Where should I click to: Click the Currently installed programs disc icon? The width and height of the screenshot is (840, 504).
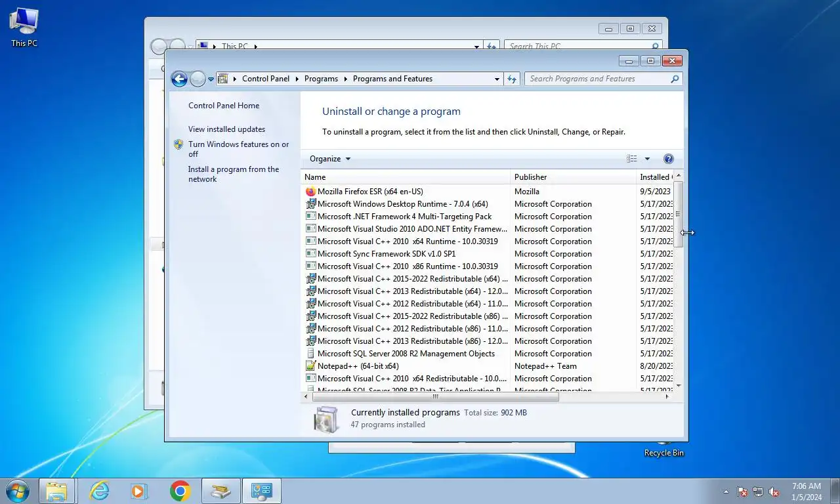325,419
